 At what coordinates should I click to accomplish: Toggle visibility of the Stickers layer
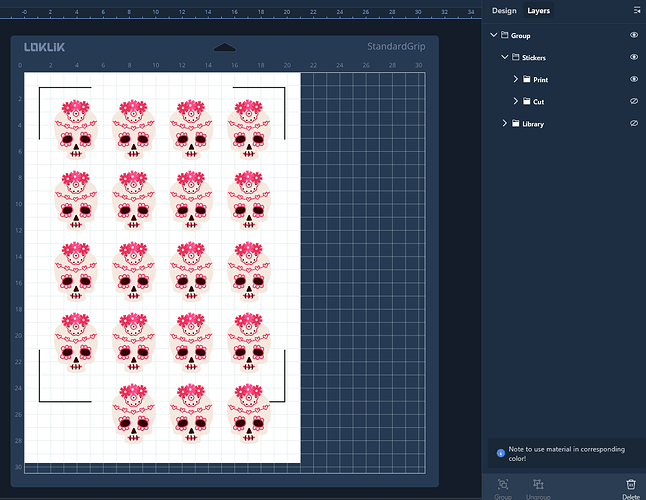[x=633, y=57]
